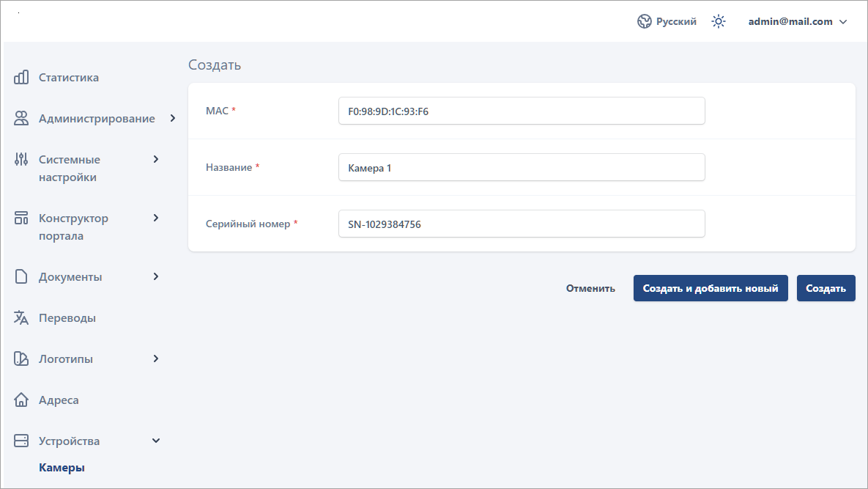Click the Переводы translate icon
This screenshot has width=868, height=489.
tap(21, 318)
